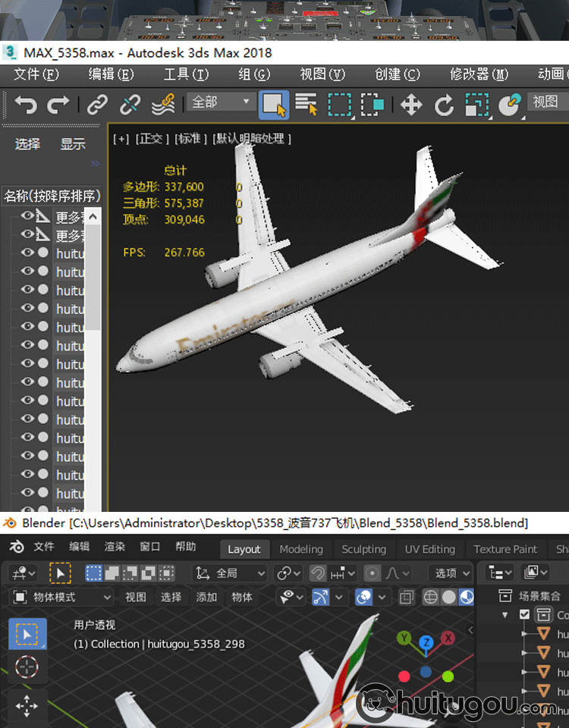Viewport: 569px width, 728px height.
Task: Select Blender's Cursor tool in left toolbar
Action: pyautogui.click(x=27, y=667)
